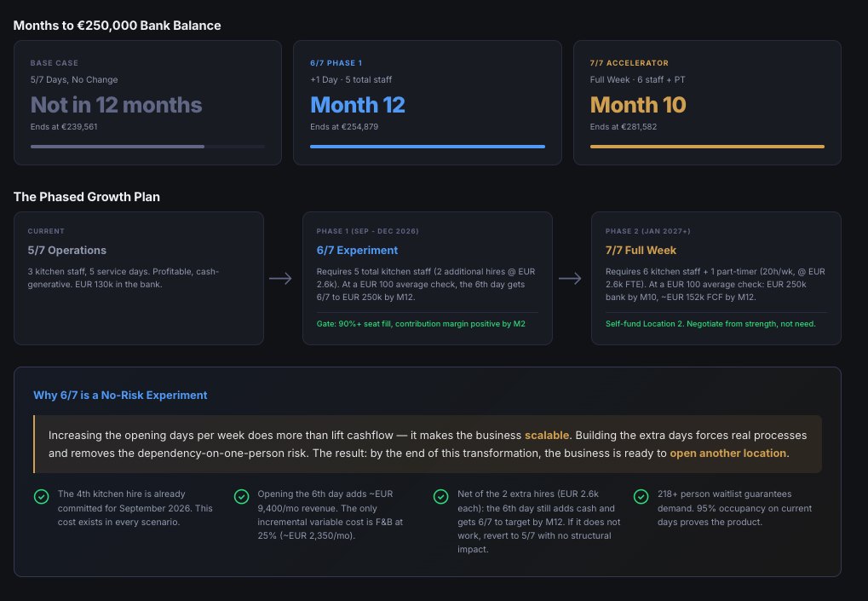Select the "Not in 12 months" headline
The image size is (868, 601).
click(x=116, y=105)
